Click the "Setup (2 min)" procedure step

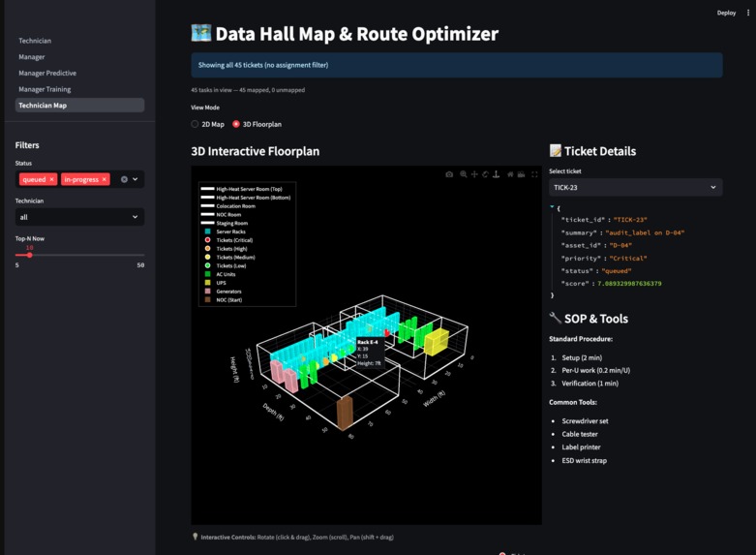click(x=582, y=357)
